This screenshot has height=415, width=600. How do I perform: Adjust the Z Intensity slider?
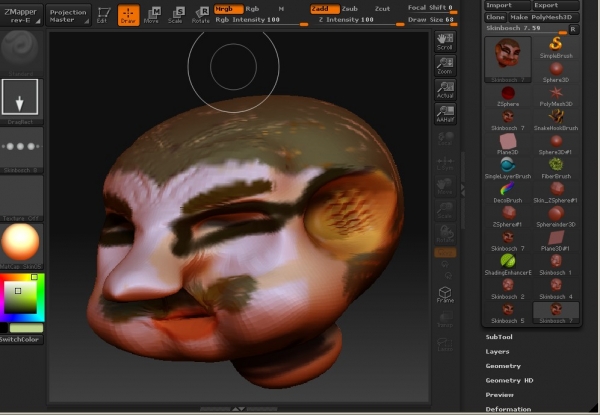[x=361, y=20]
